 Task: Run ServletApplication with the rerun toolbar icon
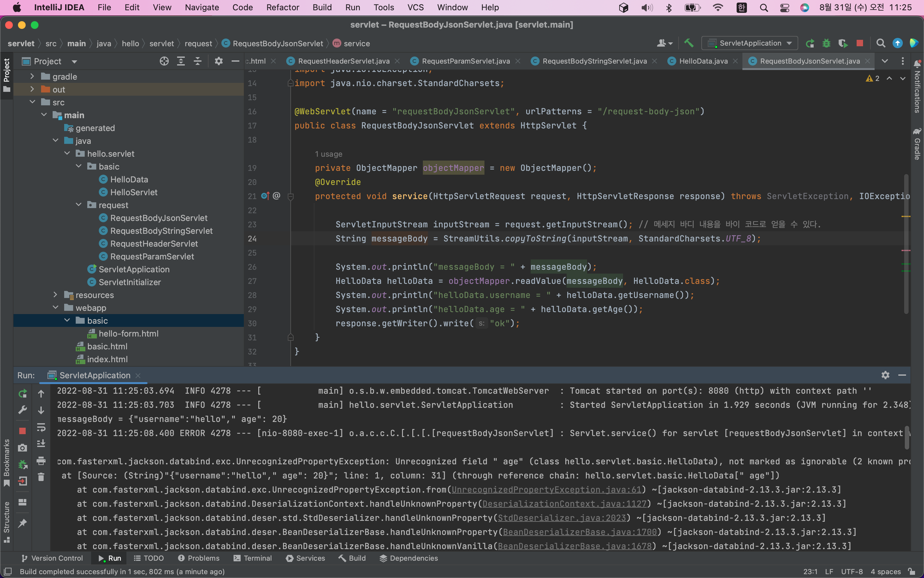[x=809, y=43]
